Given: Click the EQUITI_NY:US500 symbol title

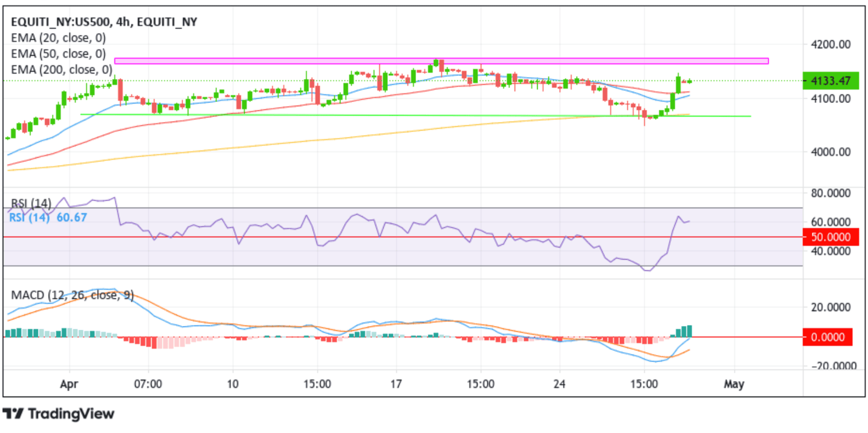Looking at the screenshot, I should tap(104, 22).
